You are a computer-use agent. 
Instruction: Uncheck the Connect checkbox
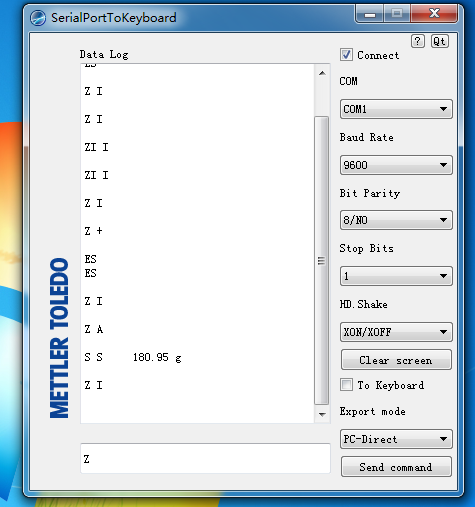[346, 55]
